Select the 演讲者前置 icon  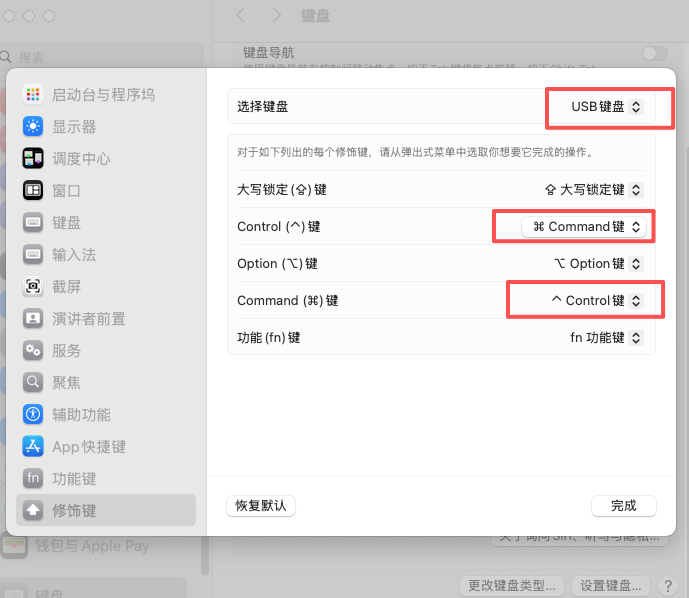[x=33, y=319]
